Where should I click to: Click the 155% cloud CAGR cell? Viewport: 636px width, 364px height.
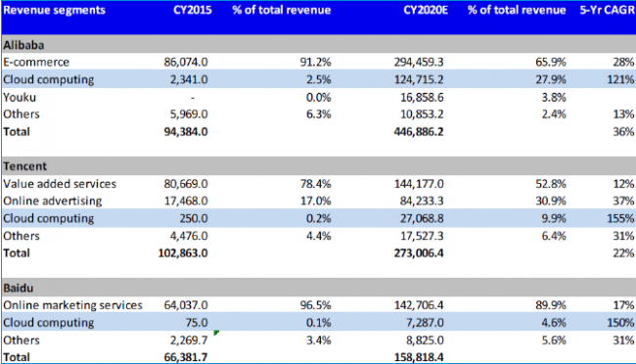pos(620,218)
